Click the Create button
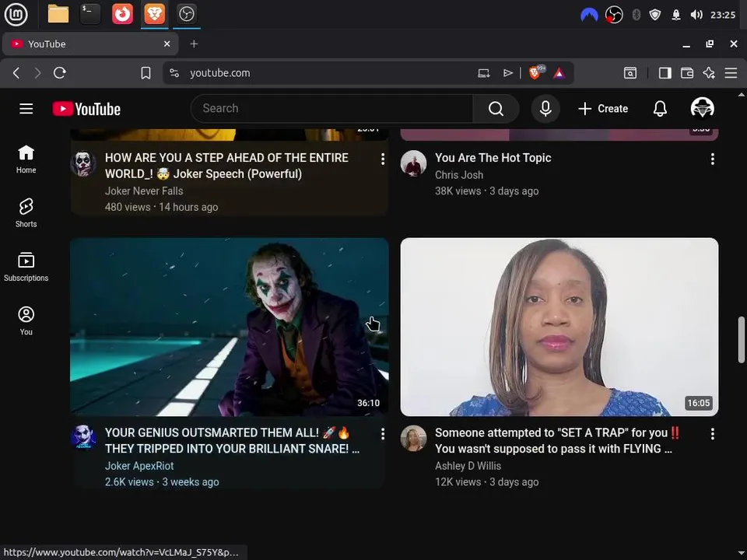This screenshot has height=560, width=747. (x=602, y=109)
